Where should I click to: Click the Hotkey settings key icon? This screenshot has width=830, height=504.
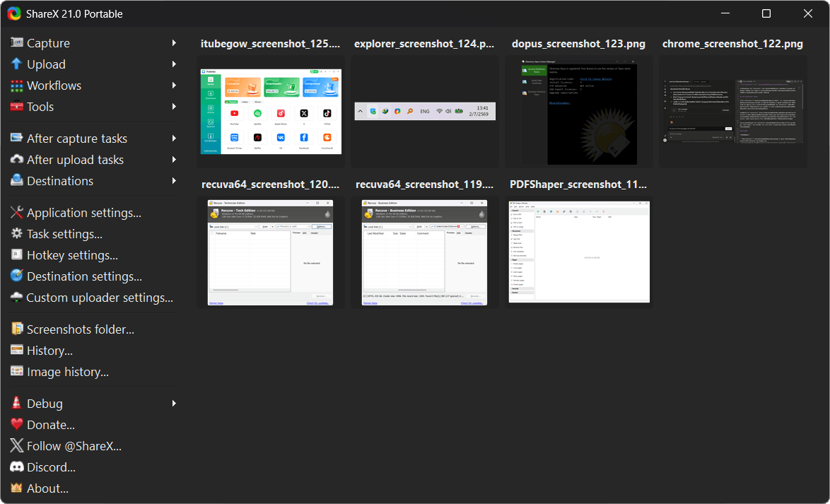coord(17,254)
